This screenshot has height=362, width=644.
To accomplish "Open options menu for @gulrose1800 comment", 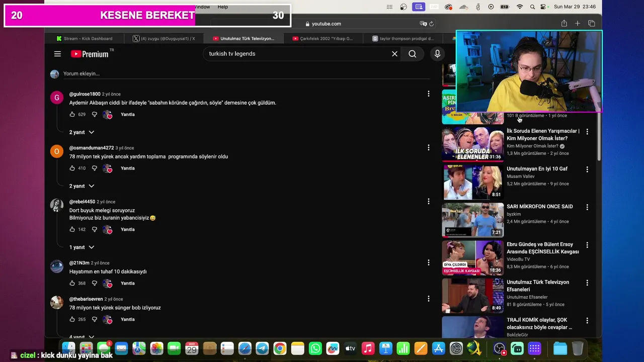I will [x=429, y=94].
